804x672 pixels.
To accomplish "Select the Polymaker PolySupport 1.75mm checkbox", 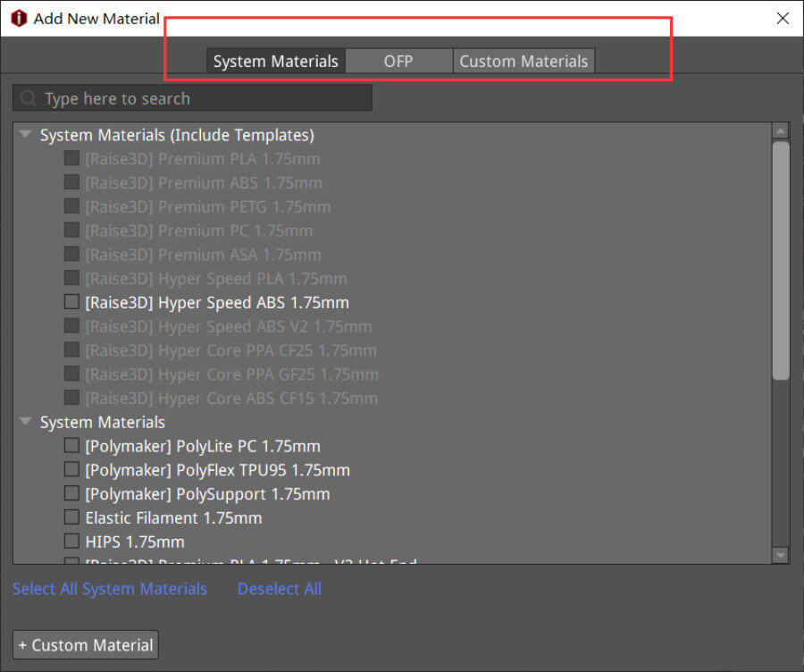I will 71,493.
